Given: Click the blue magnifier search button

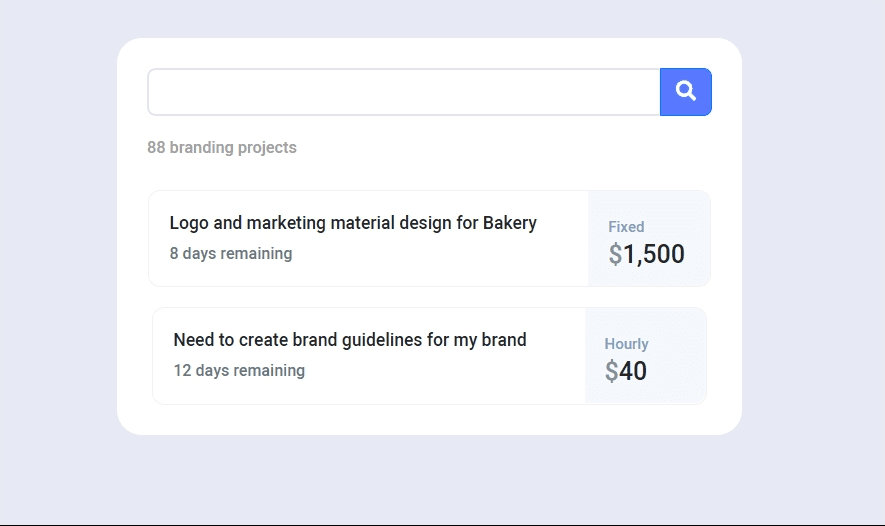Looking at the screenshot, I should 686,92.
